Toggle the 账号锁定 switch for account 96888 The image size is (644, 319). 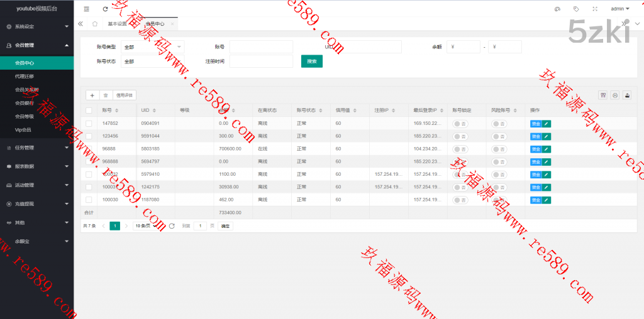(x=460, y=149)
